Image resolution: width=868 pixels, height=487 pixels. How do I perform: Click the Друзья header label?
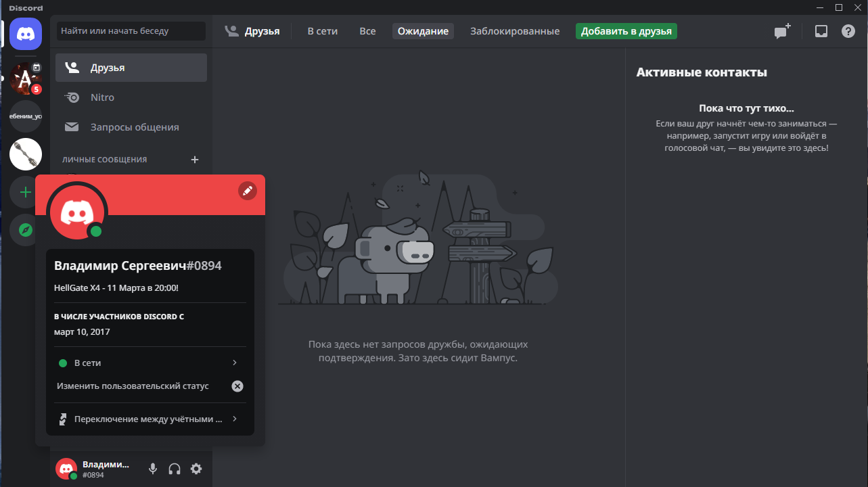262,31
